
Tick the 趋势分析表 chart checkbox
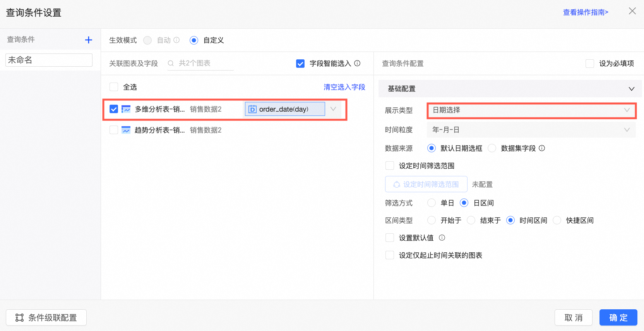click(x=114, y=130)
